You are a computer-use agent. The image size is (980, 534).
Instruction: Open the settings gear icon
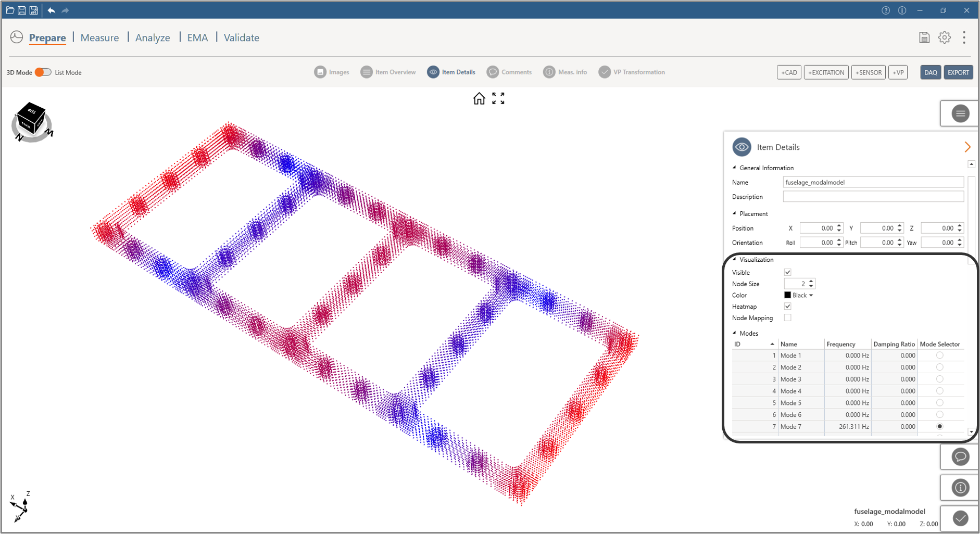tap(944, 37)
